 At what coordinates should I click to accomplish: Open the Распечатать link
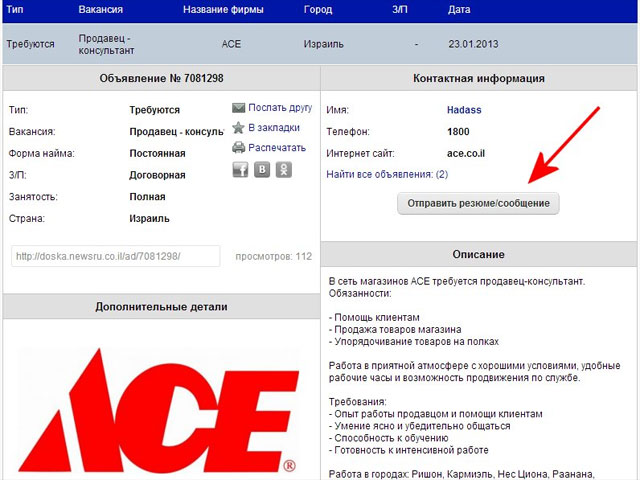[x=277, y=148]
